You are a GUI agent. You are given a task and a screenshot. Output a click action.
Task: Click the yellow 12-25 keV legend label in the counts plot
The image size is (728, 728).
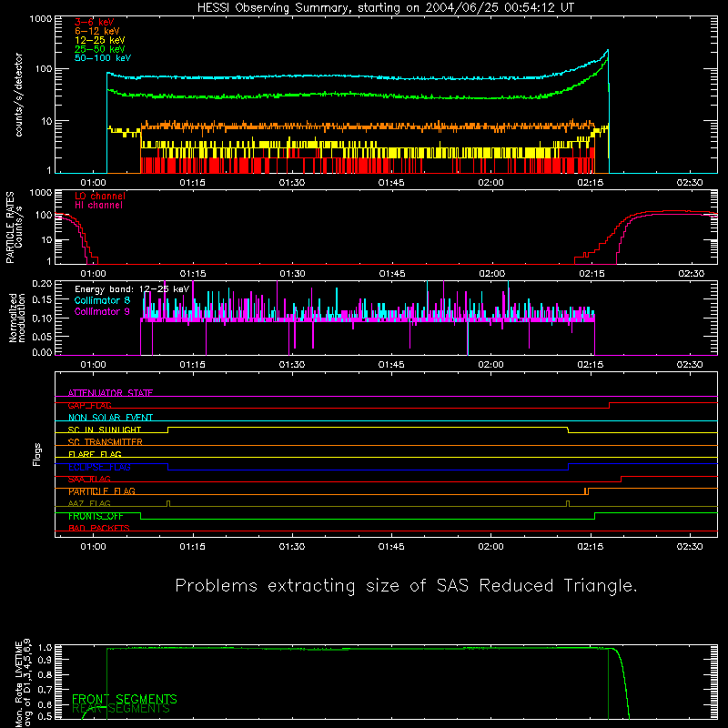[100, 40]
